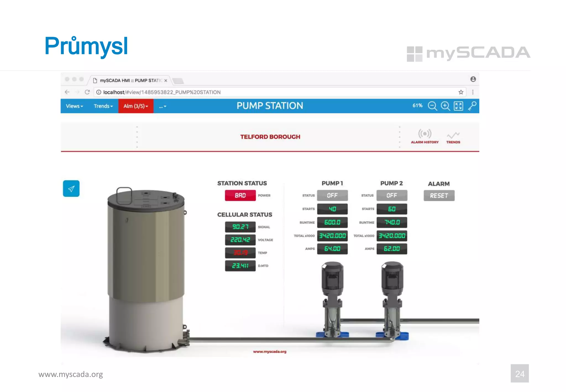Toggle Pump 1 OFF status button
This screenshot has height=392, width=566.
pos(332,195)
